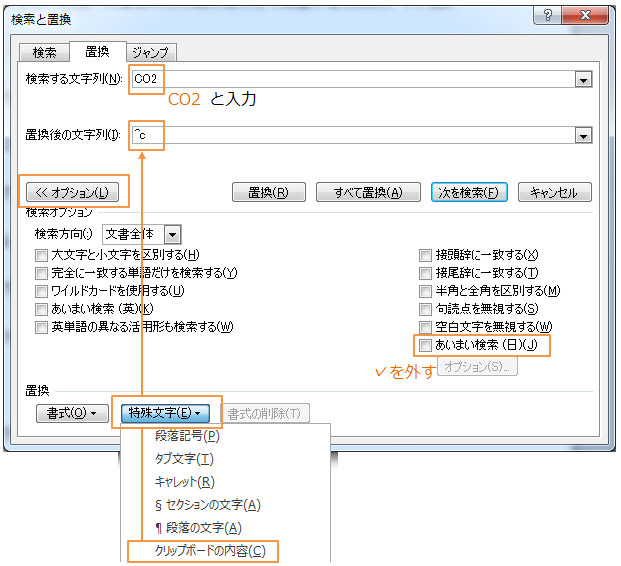The image size is (621, 566).
Task: Switch to the 検索 tab
Action: pyautogui.click(x=44, y=52)
